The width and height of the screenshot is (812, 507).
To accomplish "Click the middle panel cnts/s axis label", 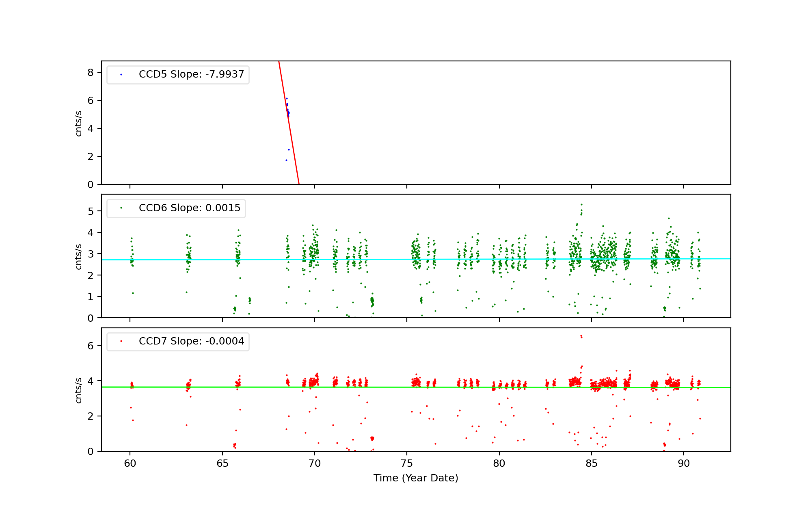I will click(x=79, y=256).
